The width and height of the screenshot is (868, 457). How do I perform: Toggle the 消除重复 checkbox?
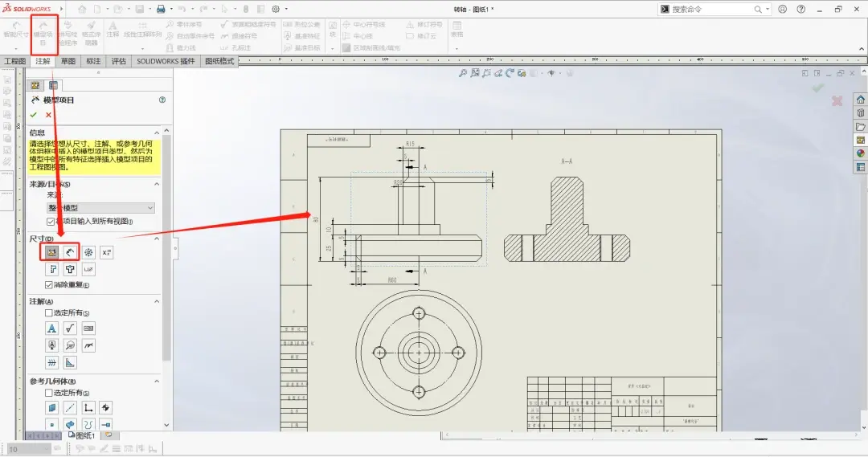click(x=49, y=285)
